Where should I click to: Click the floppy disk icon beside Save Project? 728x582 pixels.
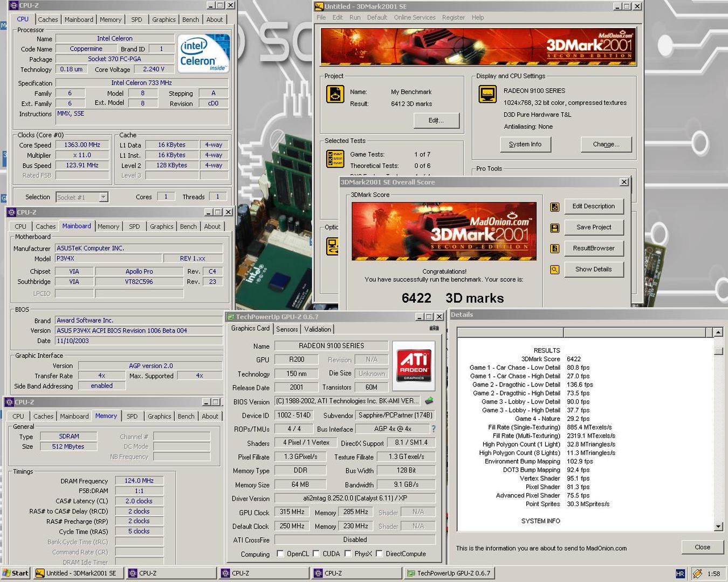tap(554, 228)
